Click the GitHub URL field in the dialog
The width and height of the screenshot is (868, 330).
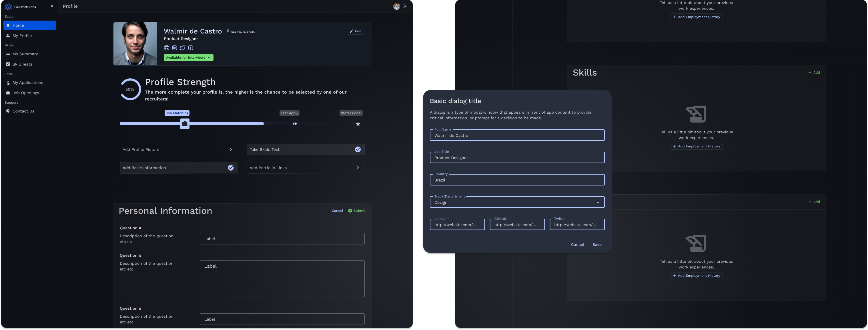(517, 225)
